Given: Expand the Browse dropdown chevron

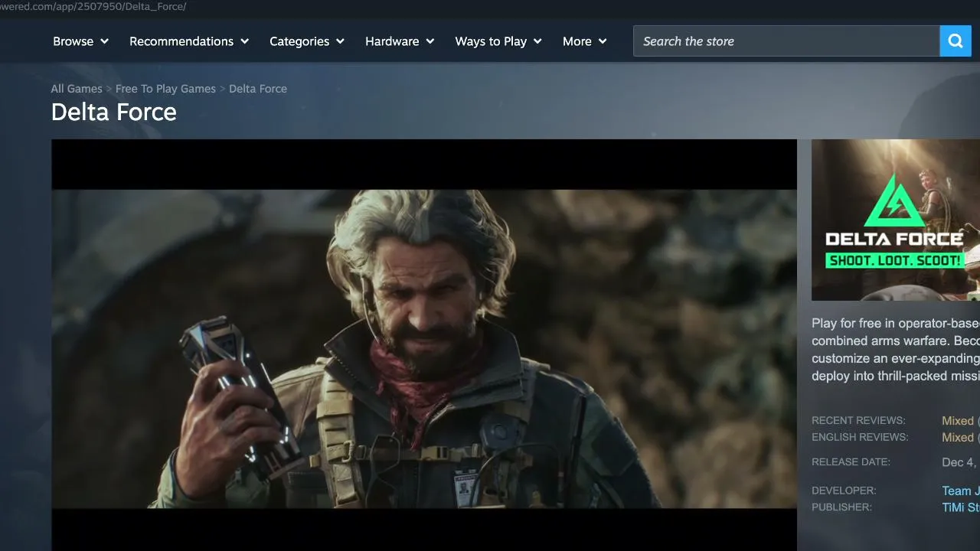Looking at the screenshot, I should point(104,41).
